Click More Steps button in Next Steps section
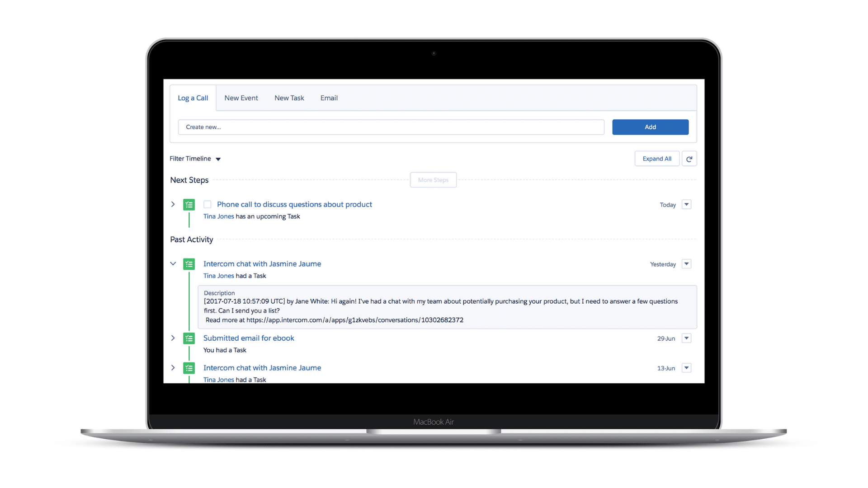868x488 pixels. click(x=433, y=180)
